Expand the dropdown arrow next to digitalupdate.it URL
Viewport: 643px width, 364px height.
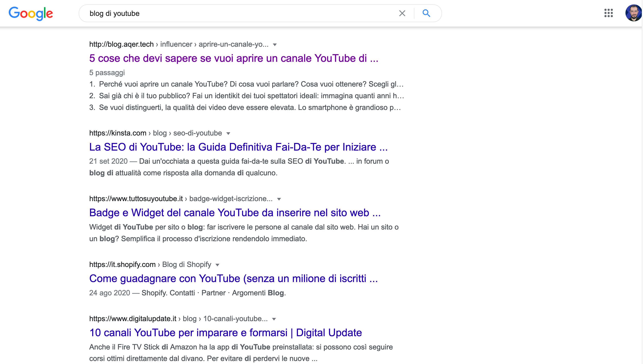coord(274,319)
